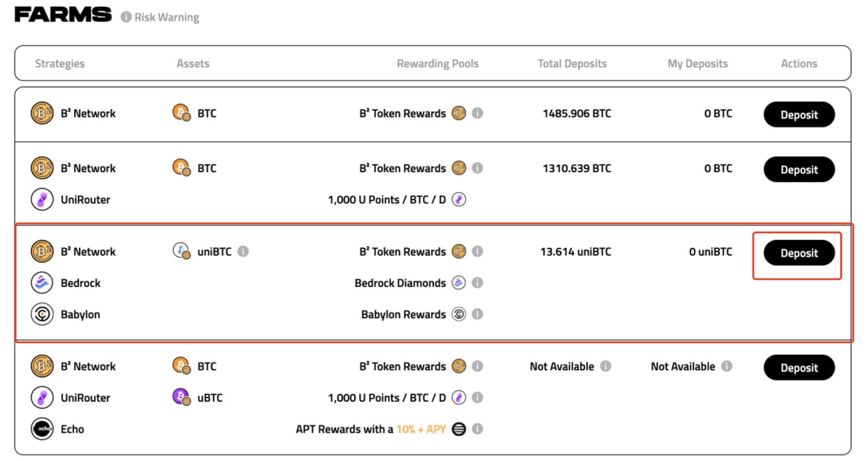The image size is (868, 461).
Task: Click B² token coin icon in Echo farm row
Action: click(x=459, y=367)
